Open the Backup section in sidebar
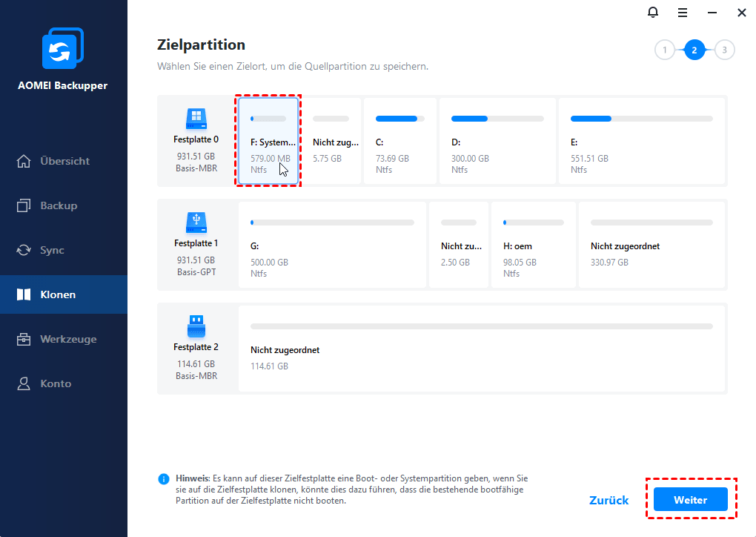The image size is (756, 537). pos(58,205)
